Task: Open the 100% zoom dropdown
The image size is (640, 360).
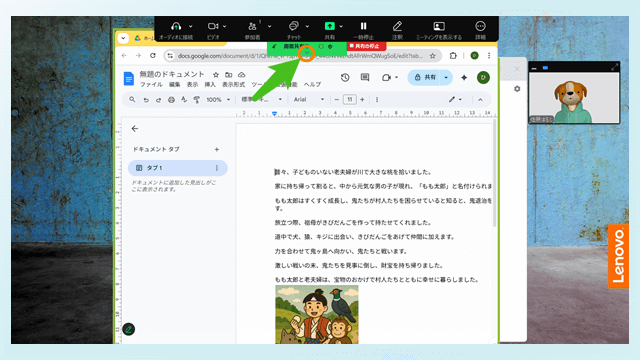Action: 218,100
